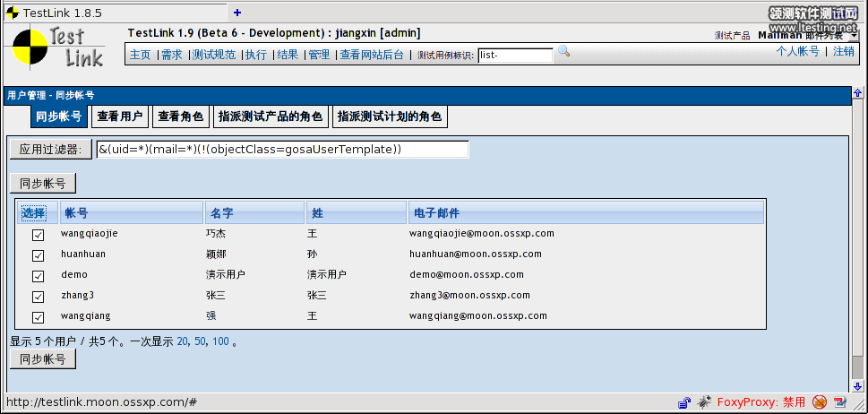Open 需求 in the navigation bar
This screenshot has height=414, width=868.
[x=172, y=55]
